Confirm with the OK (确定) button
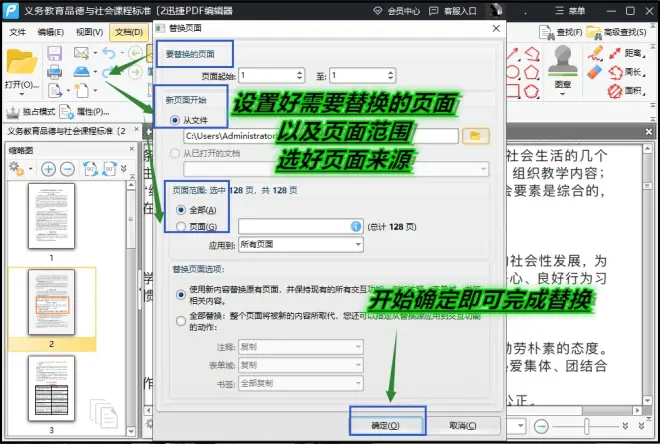 385,425
